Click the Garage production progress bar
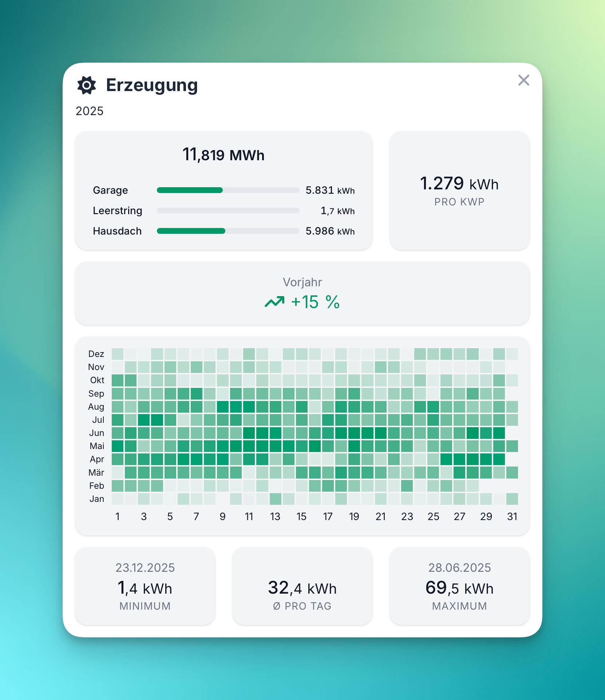 tap(228, 190)
